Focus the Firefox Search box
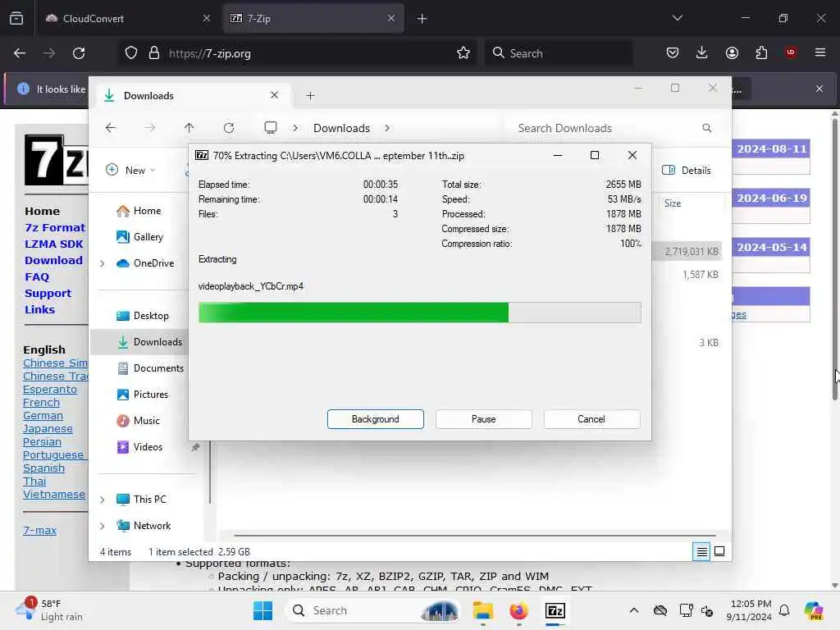840x630 pixels. click(559, 53)
